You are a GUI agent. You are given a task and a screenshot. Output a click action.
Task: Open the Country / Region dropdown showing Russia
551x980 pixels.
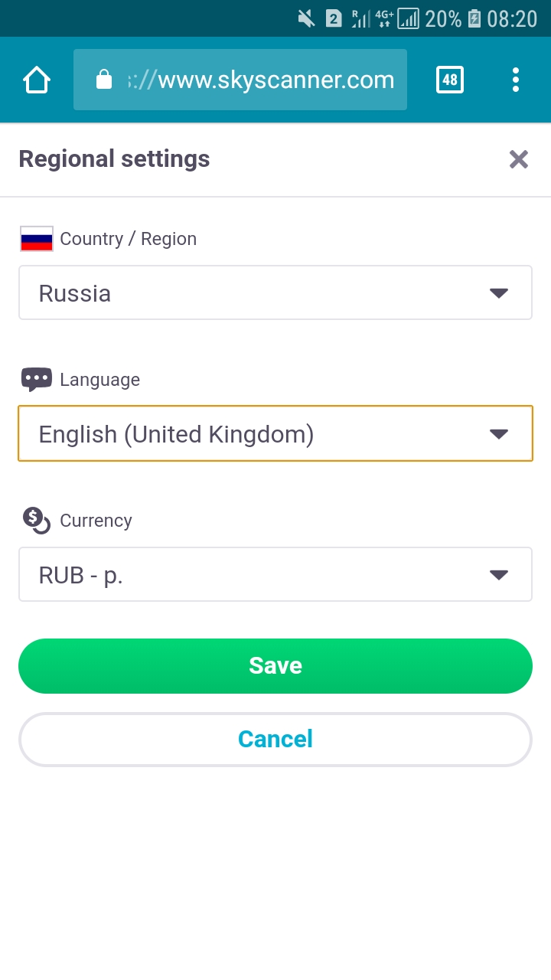(275, 292)
